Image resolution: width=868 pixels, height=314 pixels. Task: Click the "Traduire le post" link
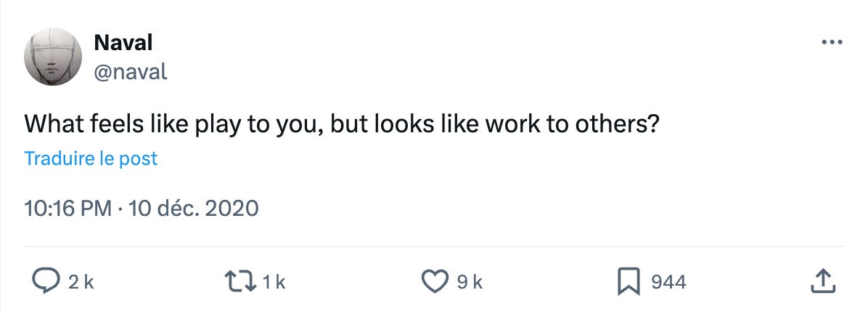[x=91, y=158]
